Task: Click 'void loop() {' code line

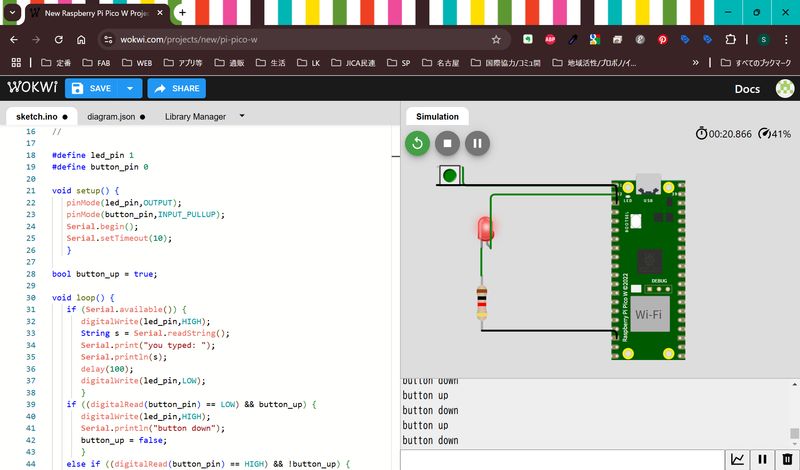Action: (83, 298)
